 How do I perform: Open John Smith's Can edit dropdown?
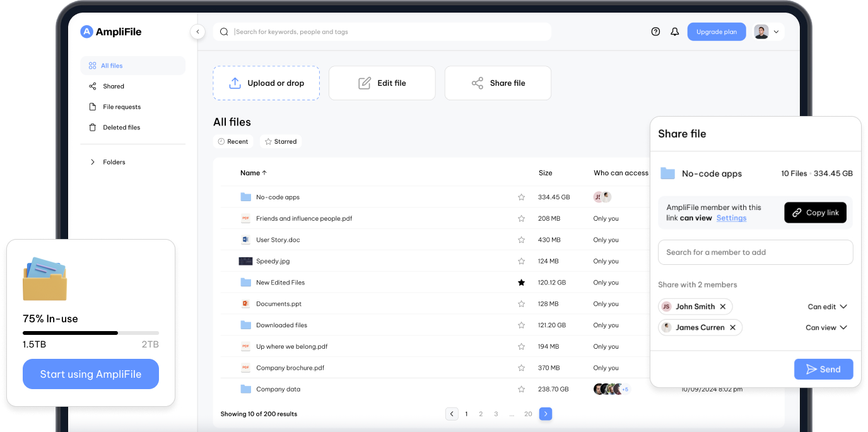[827, 306]
